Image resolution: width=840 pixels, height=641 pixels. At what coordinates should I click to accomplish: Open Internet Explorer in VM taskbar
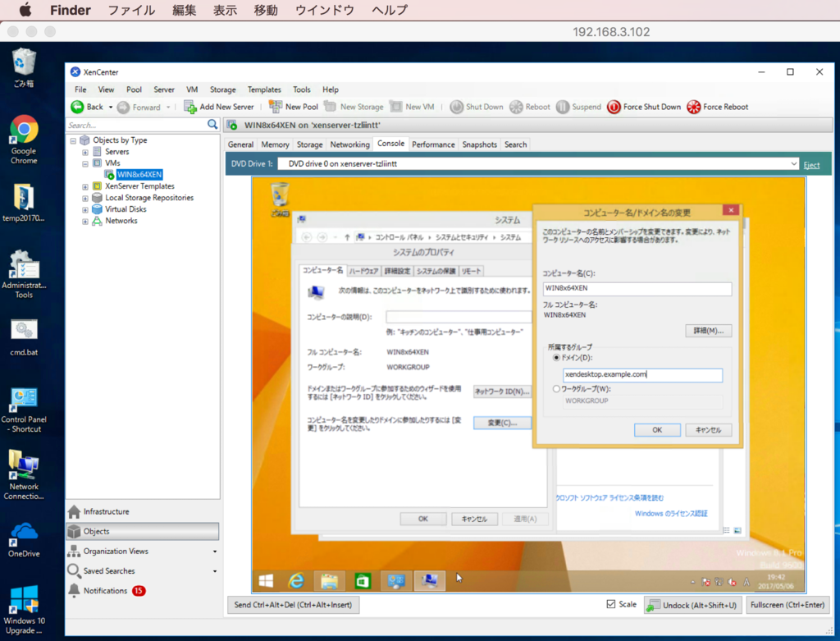tap(296, 580)
